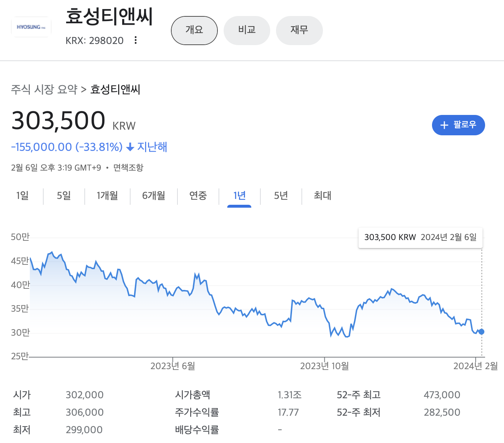Click the 배당수익률 label
Viewport: 504px width, 443px height.
(197, 430)
